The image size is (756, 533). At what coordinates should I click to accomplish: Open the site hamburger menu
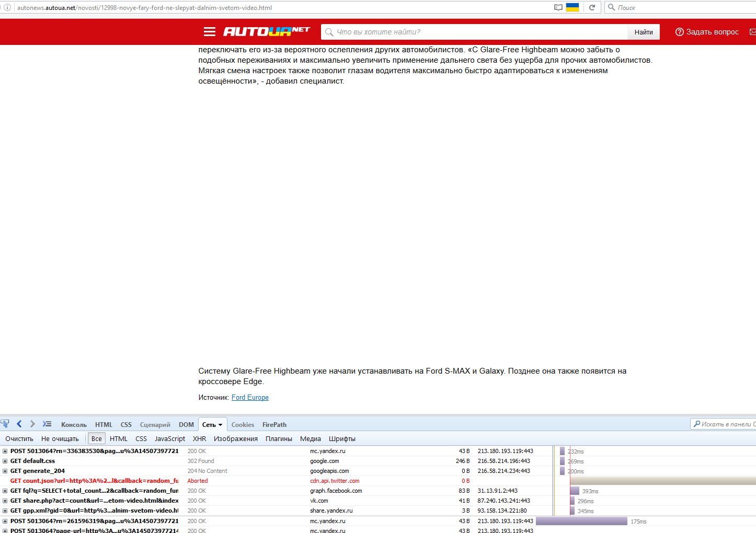tap(210, 32)
